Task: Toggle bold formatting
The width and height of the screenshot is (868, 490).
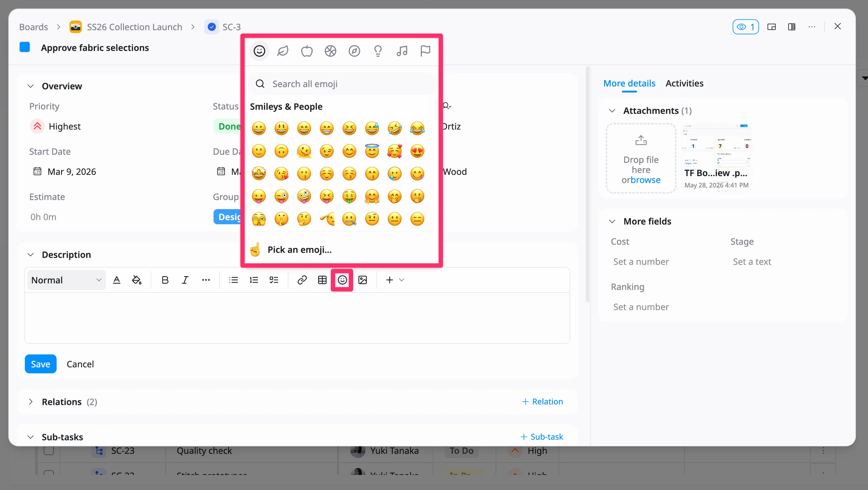Action: [165, 280]
